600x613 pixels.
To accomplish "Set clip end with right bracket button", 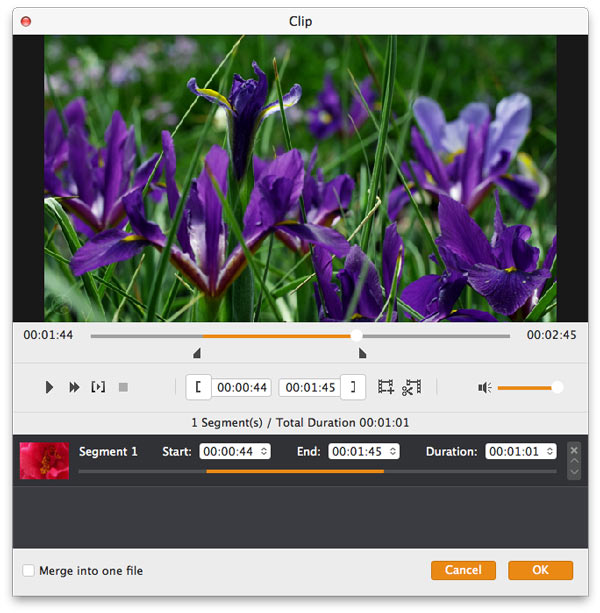I will [x=353, y=387].
